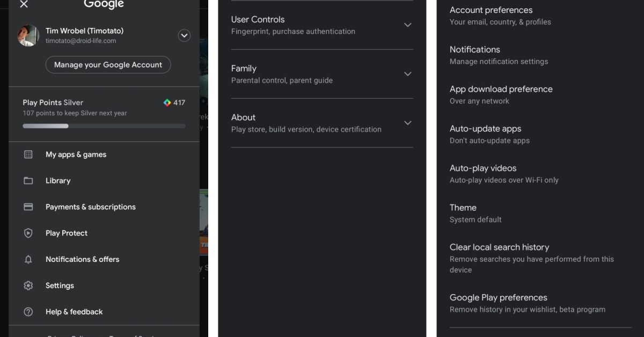The width and height of the screenshot is (644, 337).
Task: Expand the account switcher arrow
Action: click(x=184, y=35)
